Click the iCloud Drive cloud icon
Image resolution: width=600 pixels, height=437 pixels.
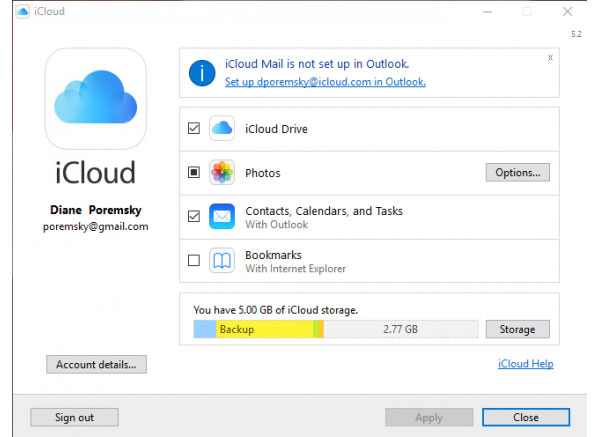coord(222,128)
